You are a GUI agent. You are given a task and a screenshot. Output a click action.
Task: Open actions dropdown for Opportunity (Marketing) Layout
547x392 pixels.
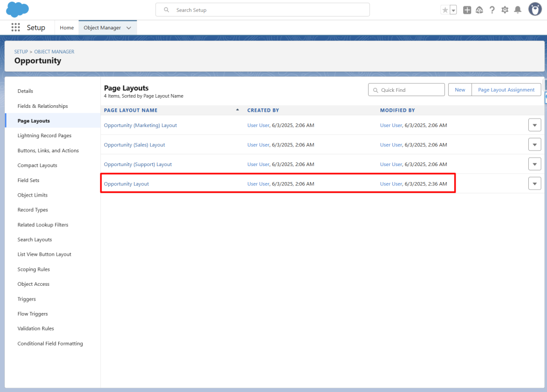click(534, 125)
